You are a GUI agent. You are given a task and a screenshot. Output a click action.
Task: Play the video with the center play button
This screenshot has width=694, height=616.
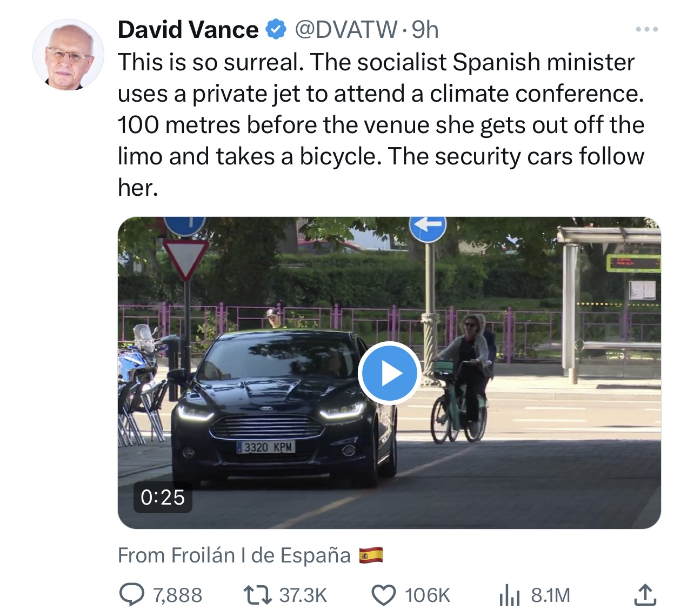[389, 373]
